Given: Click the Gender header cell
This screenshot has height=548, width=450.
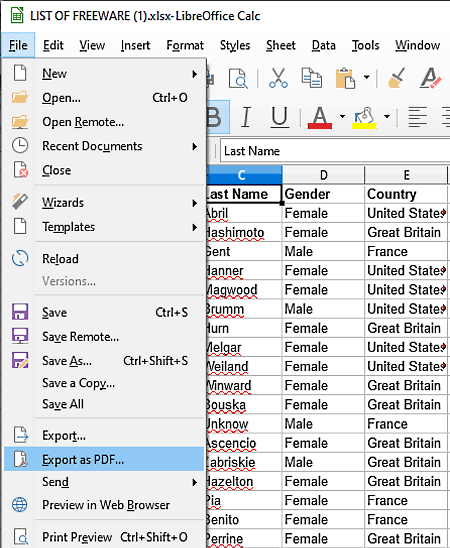Looking at the screenshot, I should coord(323,194).
